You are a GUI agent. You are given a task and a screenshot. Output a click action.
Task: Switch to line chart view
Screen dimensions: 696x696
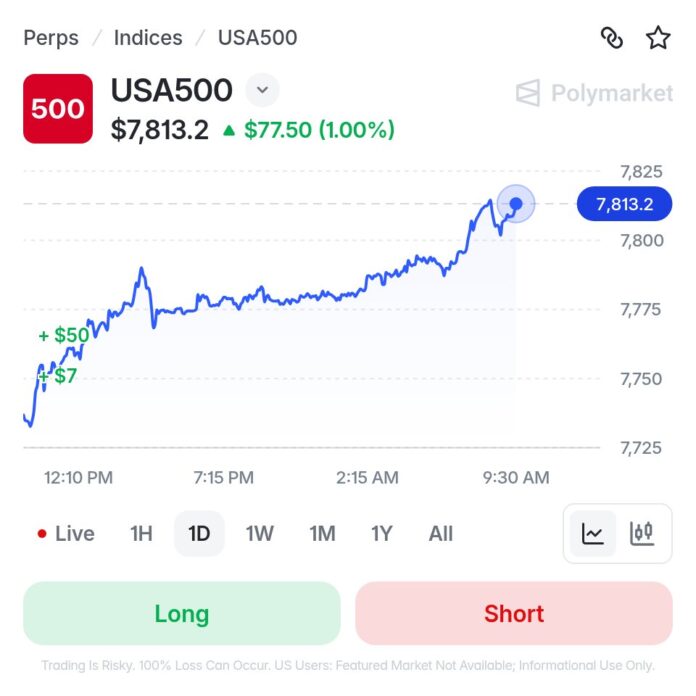tap(593, 533)
